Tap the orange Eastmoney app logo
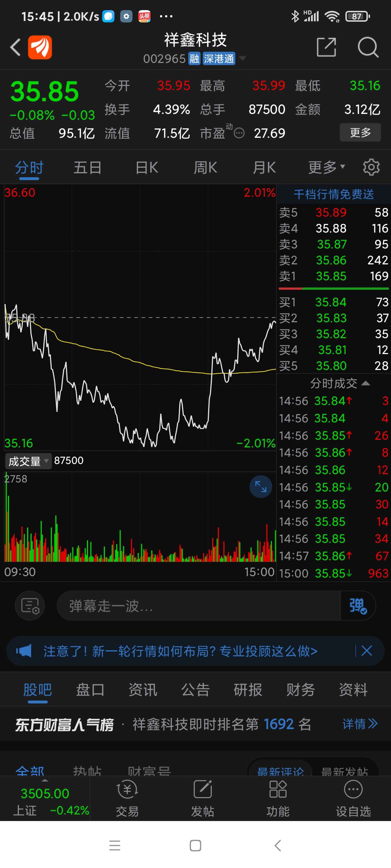This screenshot has width=391, height=868. tap(40, 47)
